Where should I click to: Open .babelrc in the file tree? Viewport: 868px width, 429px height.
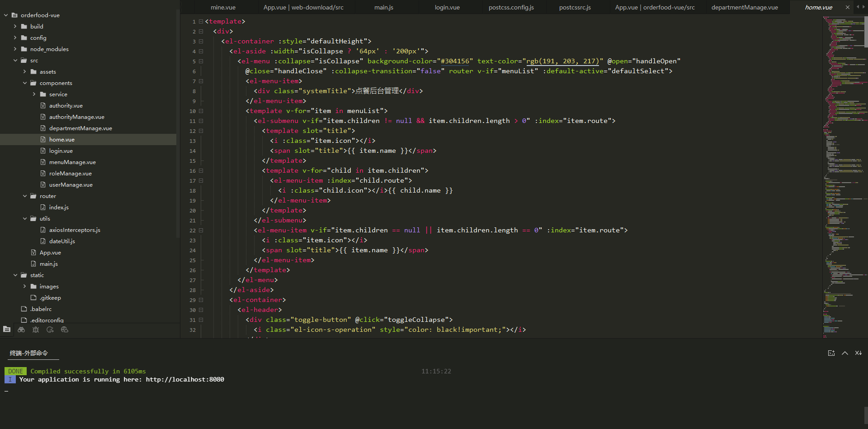(x=41, y=309)
